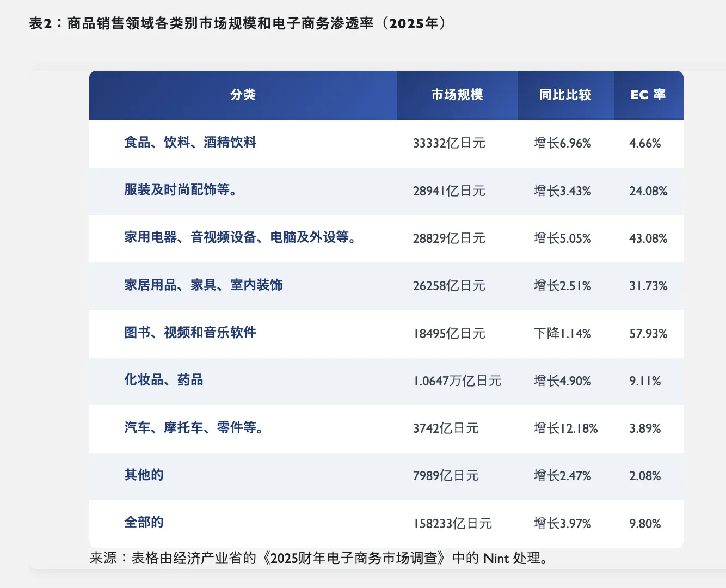
Task: Click the EC rate "24.08%"
Action: (x=648, y=191)
